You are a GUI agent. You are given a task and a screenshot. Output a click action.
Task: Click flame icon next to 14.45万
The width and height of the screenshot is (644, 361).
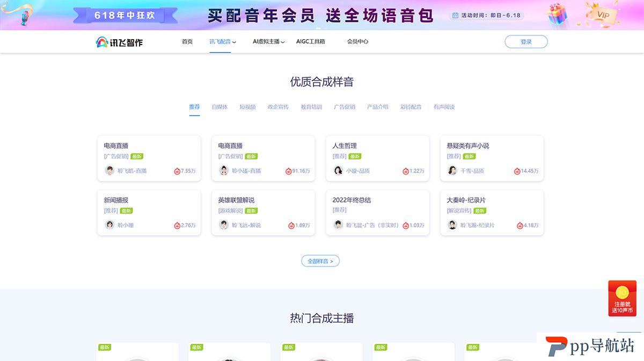(517, 171)
